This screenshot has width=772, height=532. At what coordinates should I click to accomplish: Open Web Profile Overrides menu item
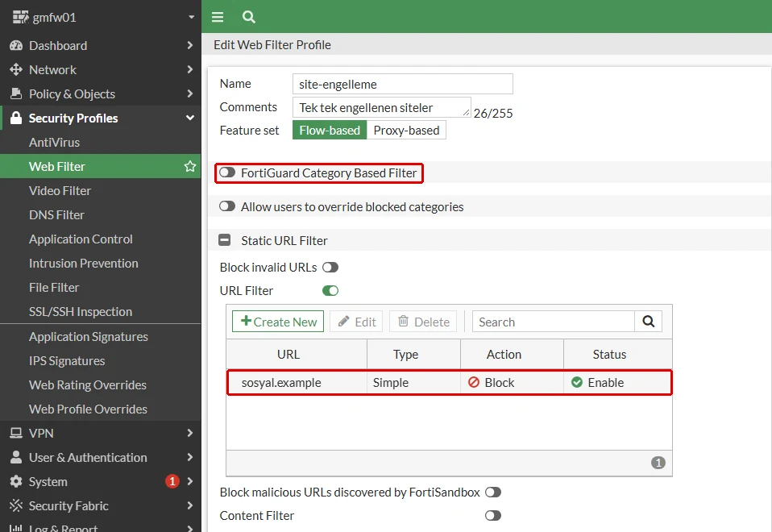tap(101, 409)
